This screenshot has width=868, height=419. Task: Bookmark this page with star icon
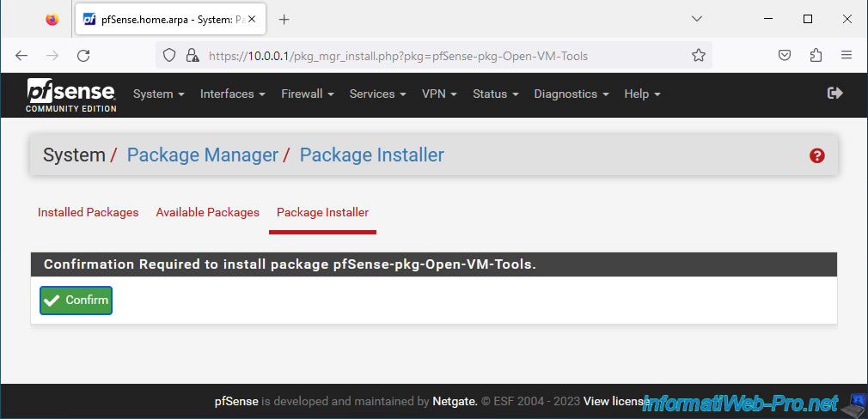tap(699, 55)
